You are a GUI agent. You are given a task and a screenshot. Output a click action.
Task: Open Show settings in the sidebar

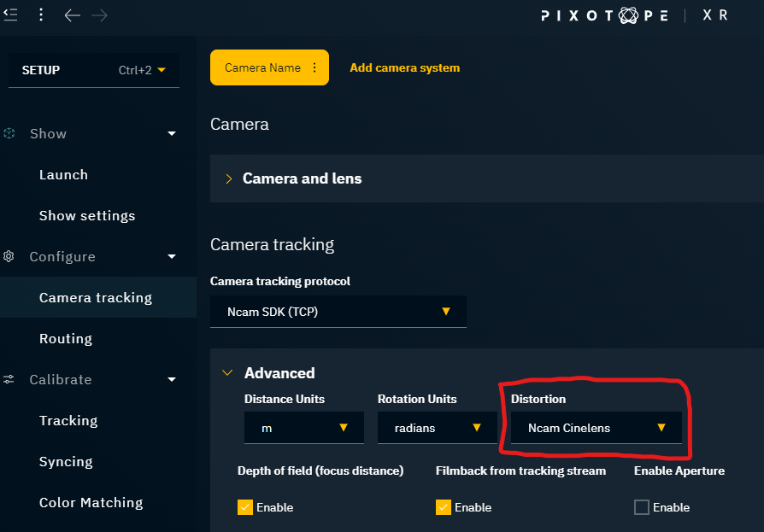tap(87, 215)
